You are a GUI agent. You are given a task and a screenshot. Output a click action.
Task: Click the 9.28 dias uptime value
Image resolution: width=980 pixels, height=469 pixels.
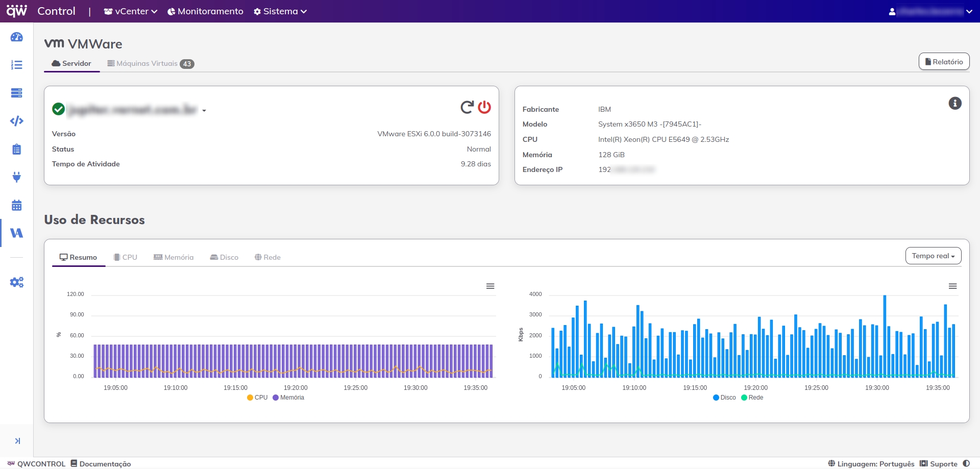pyautogui.click(x=476, y=164)
